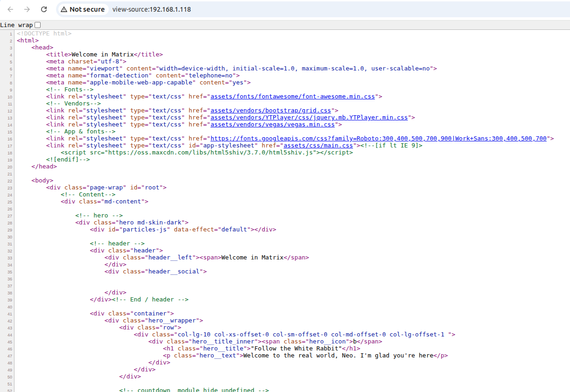This screenshot has height=392, width=570.
Task: Click the <!DOCTYPE html> line
Action: click(x=44, y=34)
